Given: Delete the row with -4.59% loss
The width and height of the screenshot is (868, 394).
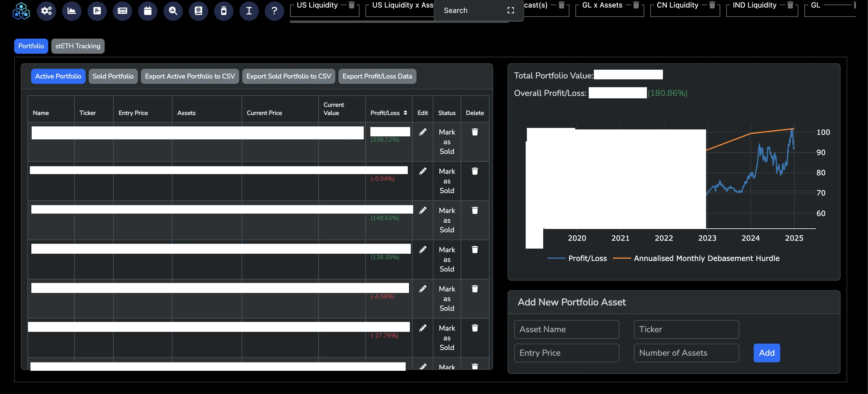Looking at the screenshot, I should click(x=475, y=289).
